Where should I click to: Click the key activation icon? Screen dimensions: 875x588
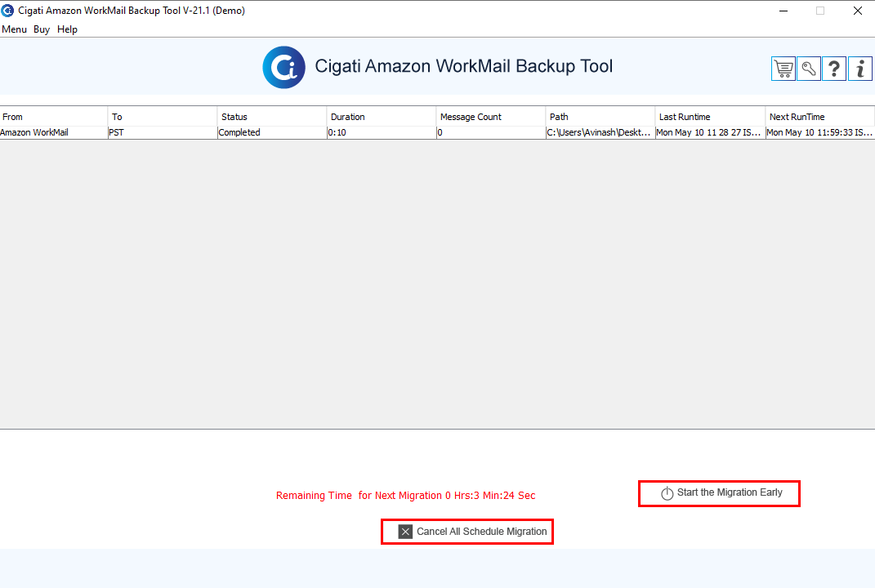pos(809,69)
